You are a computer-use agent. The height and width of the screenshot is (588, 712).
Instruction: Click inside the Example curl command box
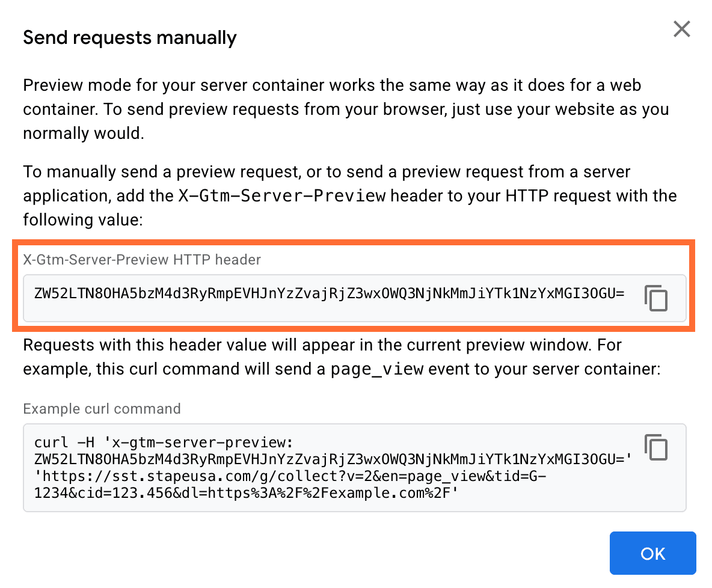[301, 469]
